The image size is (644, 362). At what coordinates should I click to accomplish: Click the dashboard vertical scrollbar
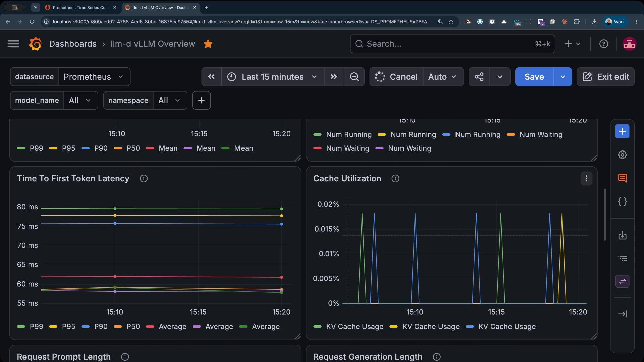point(605,215)
